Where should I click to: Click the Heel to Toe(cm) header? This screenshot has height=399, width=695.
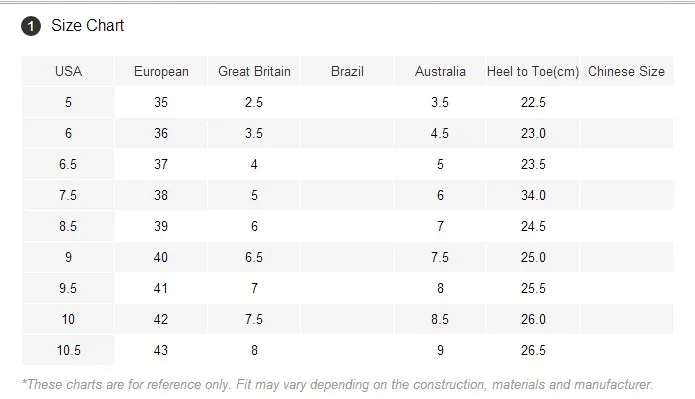[x=533, y=71]
